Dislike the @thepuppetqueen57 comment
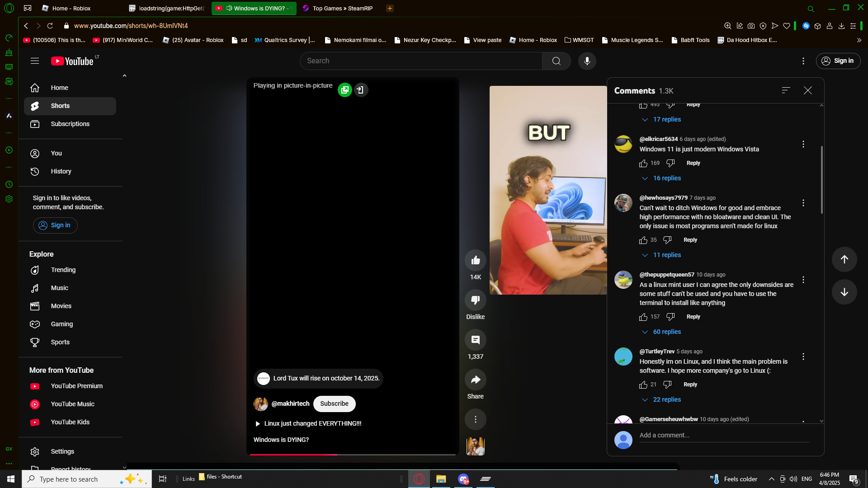The image size is (868, 488). pos(670,317)
